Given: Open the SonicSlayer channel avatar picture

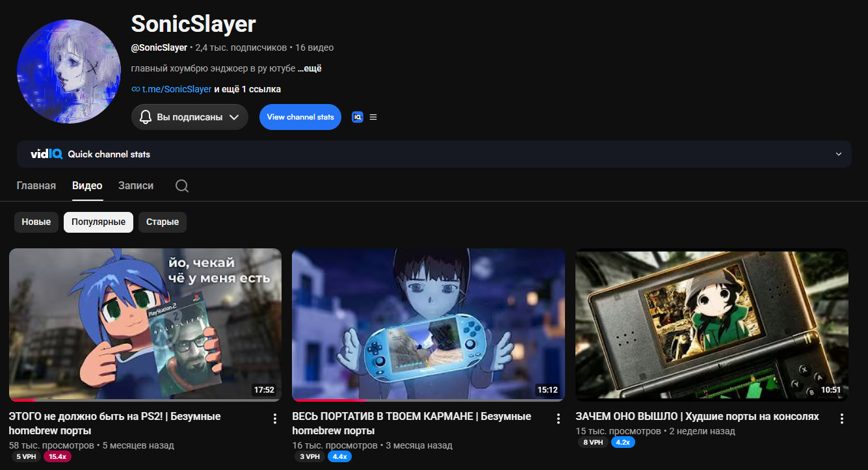Looking at the screenshot, I should pyautogui.click(x=68, y=72).
